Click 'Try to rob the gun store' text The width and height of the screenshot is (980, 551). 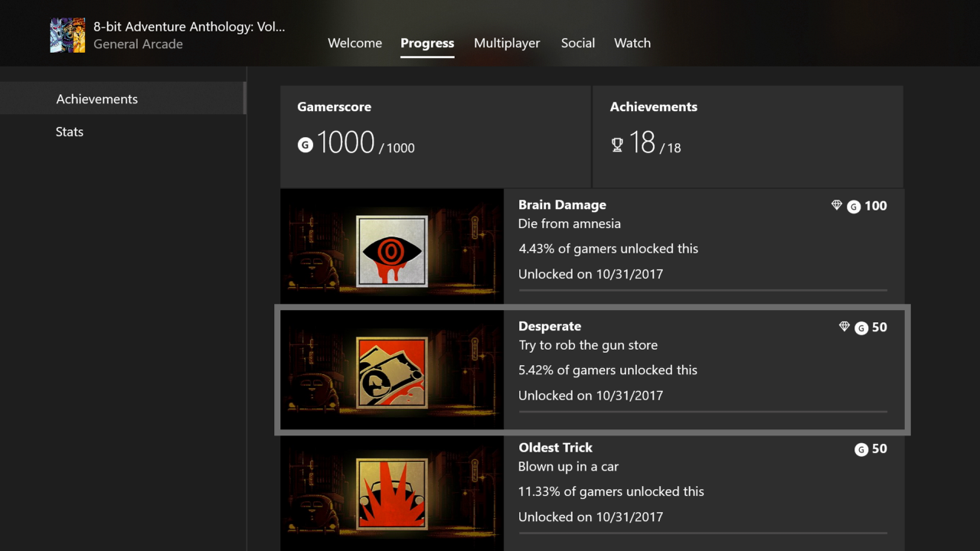click(x=588, y=345)
